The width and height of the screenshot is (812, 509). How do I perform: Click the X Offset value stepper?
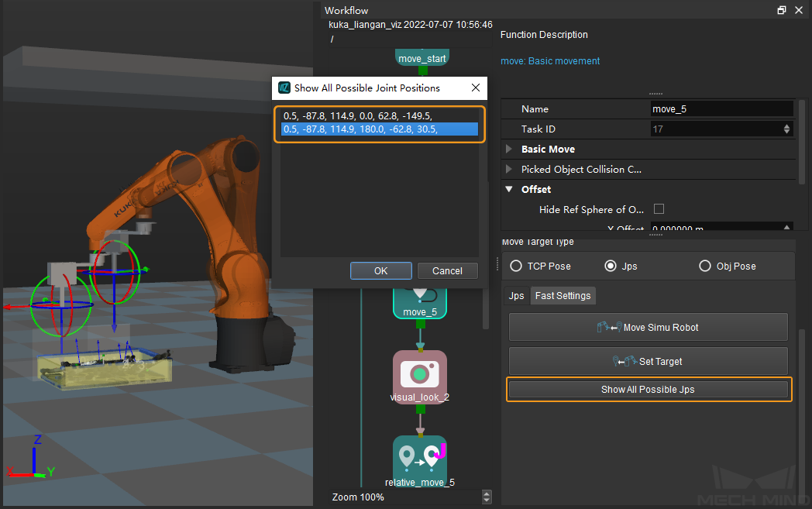pos(786,228)
